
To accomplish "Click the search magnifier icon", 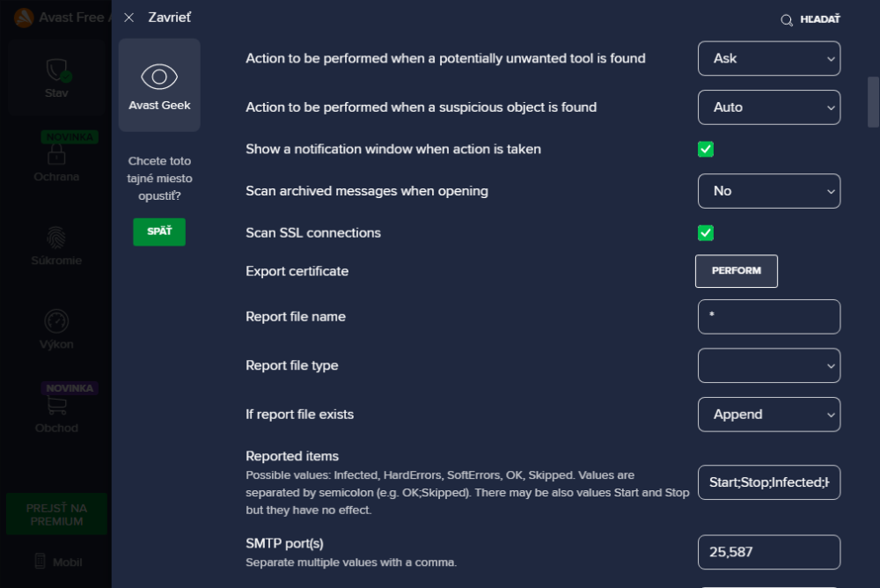I will click(787, 20).
